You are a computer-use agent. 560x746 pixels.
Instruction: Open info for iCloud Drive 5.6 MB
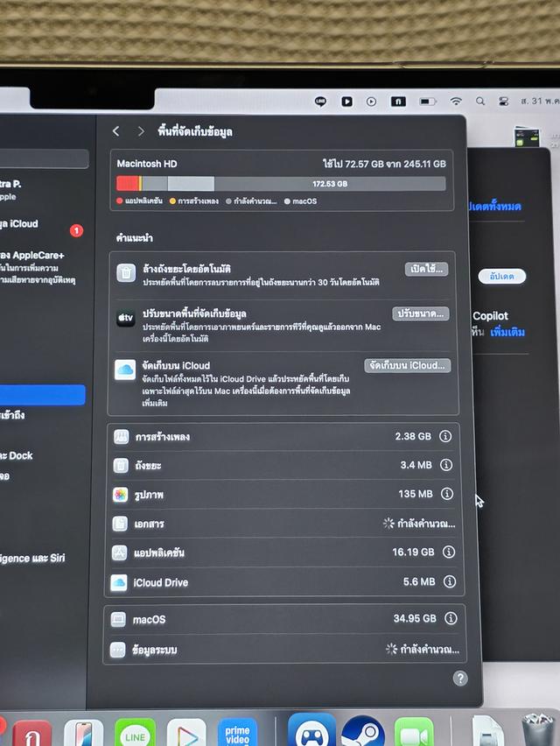click(450, 581)
